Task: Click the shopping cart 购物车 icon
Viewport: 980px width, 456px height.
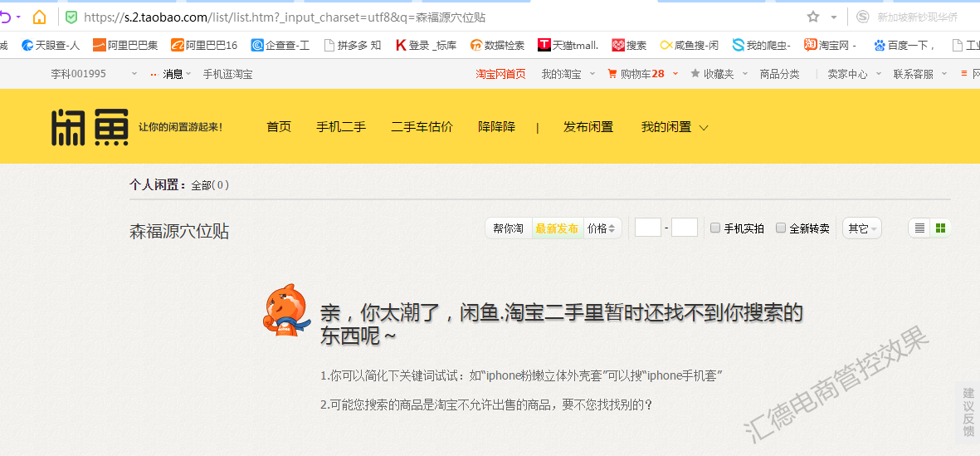Action: pyautogui.click(x=612, y=74)
